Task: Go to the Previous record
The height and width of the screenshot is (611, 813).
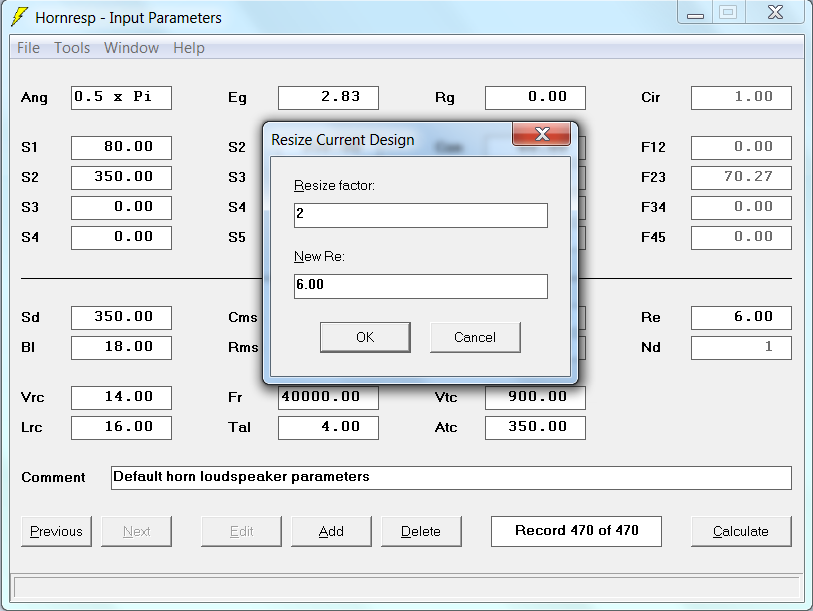Action: pyautogui.click(x=57, y=531)
